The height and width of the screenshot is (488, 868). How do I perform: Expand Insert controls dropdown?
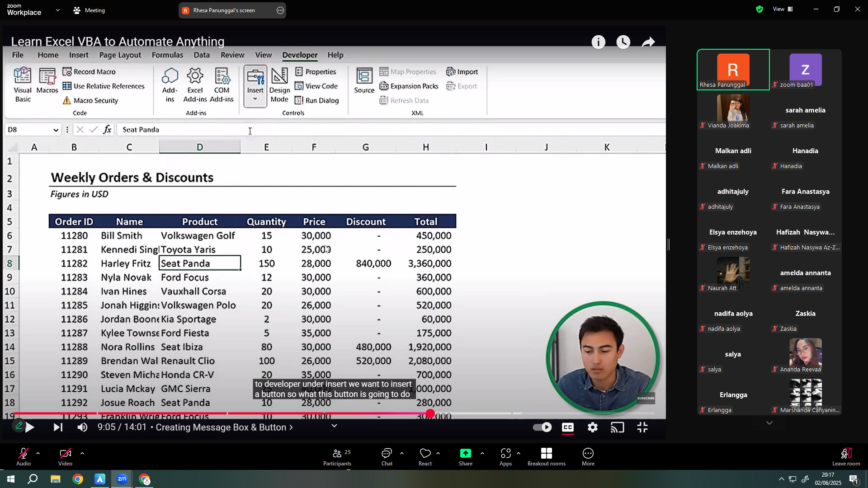[x=255, y=99]
